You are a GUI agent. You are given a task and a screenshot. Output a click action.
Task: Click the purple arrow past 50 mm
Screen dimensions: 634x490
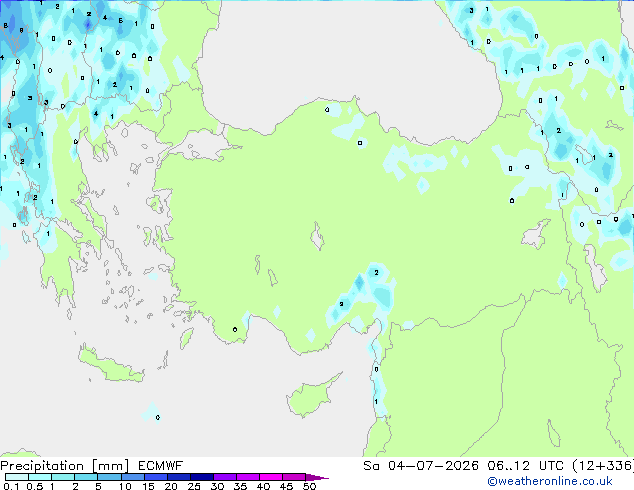(317, 477)
